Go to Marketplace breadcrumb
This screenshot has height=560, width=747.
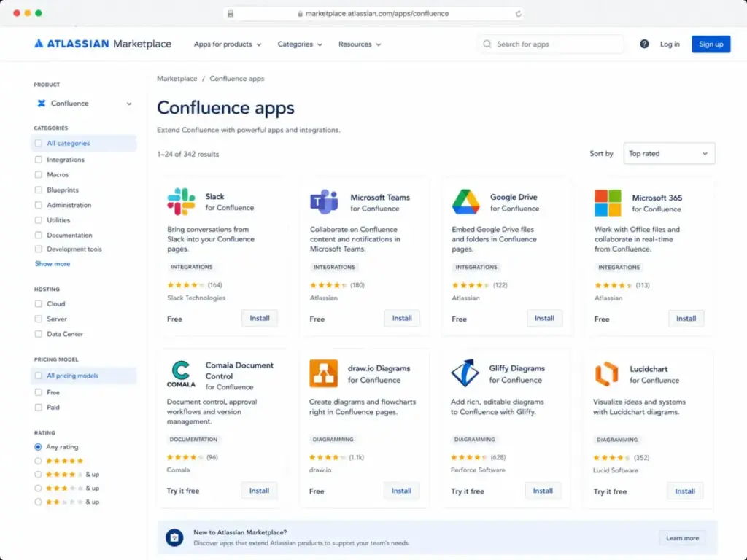click(177, 79)
